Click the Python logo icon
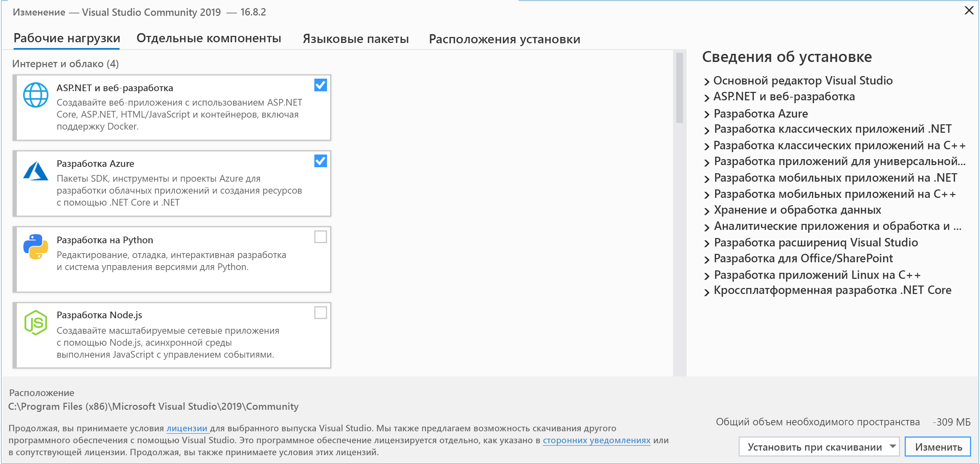The height and width of the screenshot is (464, 980). [x=36, y=247]
